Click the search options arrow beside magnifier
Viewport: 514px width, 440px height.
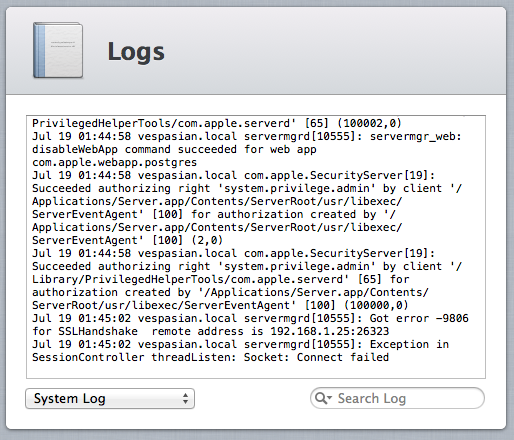330,397
